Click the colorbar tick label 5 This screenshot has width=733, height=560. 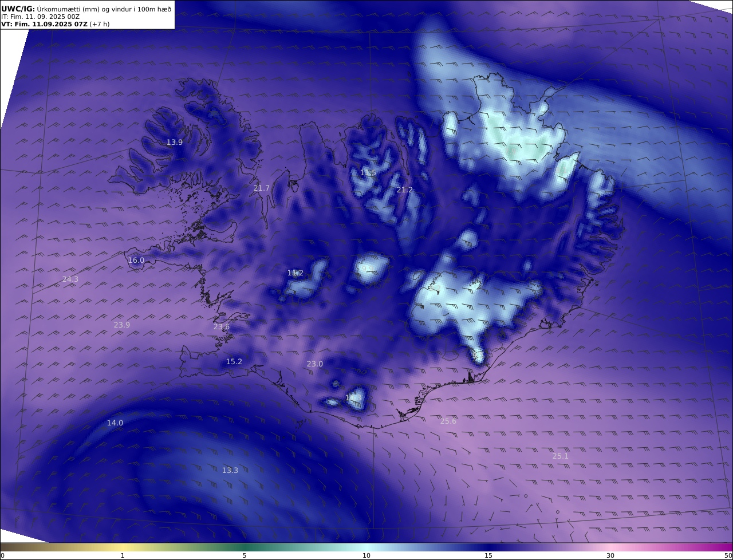tap(244, 555)
